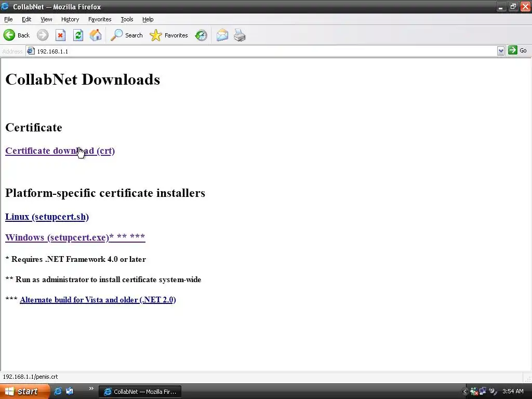The height and width of the screenshot is (399, 532).
Task: Click the CollabNet Downloads heading
Action: pos(83,79)
